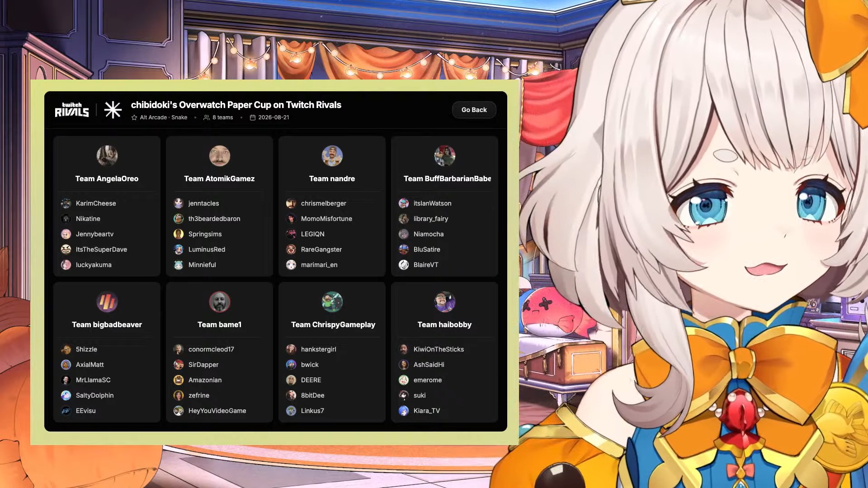Open Team AngelaOreo's avatar
Image resolution: width=868 pixels, height=488 pixels.
point(107,156)
